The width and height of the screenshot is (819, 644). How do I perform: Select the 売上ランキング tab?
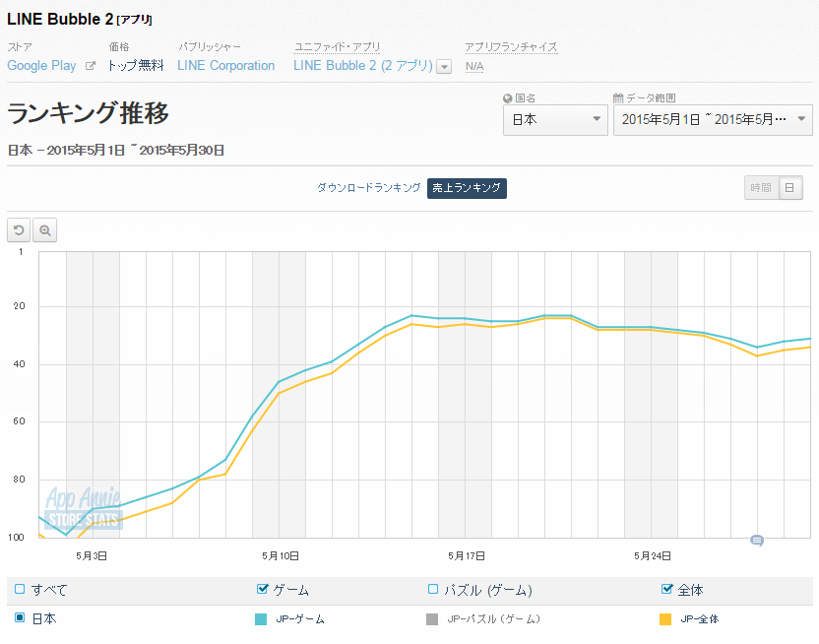(467, 188)
